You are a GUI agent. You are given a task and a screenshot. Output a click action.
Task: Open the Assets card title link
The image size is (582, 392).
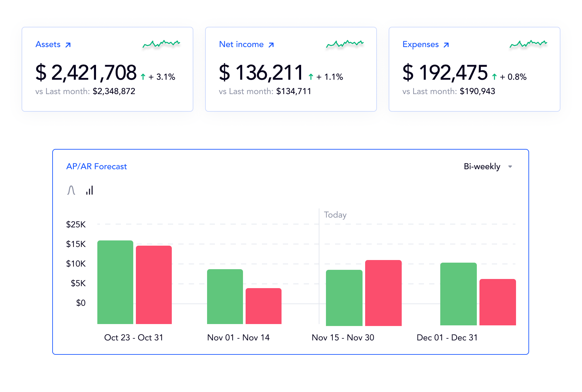(48, 44)
